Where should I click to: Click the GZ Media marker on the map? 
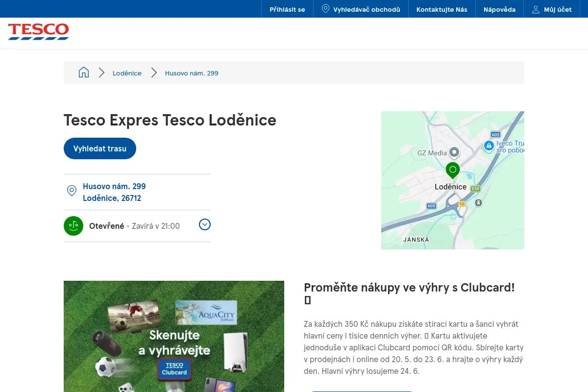tap(455, 152)
